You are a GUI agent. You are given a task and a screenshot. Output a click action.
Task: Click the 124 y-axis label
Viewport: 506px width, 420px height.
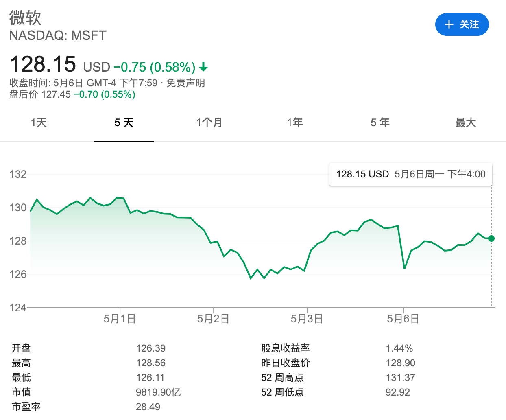(x=18, y=308)
